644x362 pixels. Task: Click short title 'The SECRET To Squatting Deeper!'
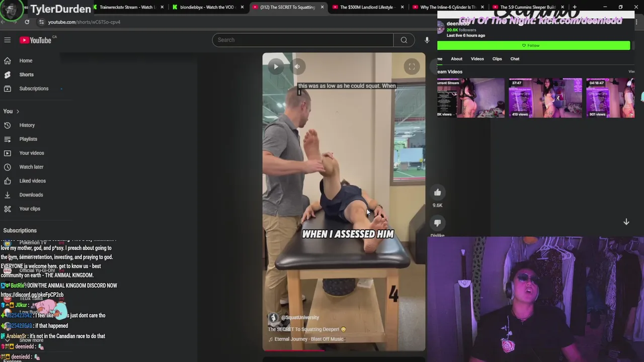(x=303, y=329)
